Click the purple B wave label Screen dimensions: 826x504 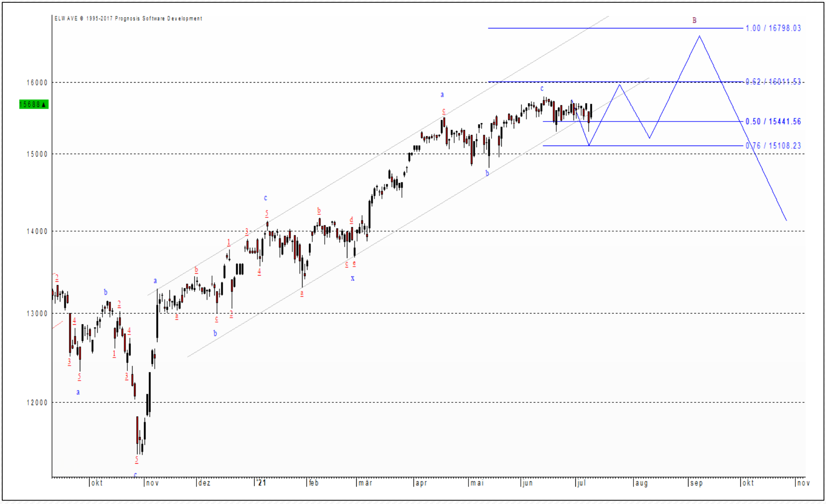tap(695, 20)
